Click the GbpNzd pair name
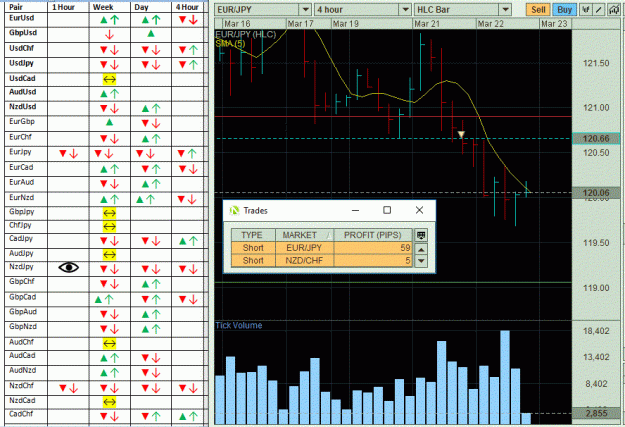 click(23, 327)
